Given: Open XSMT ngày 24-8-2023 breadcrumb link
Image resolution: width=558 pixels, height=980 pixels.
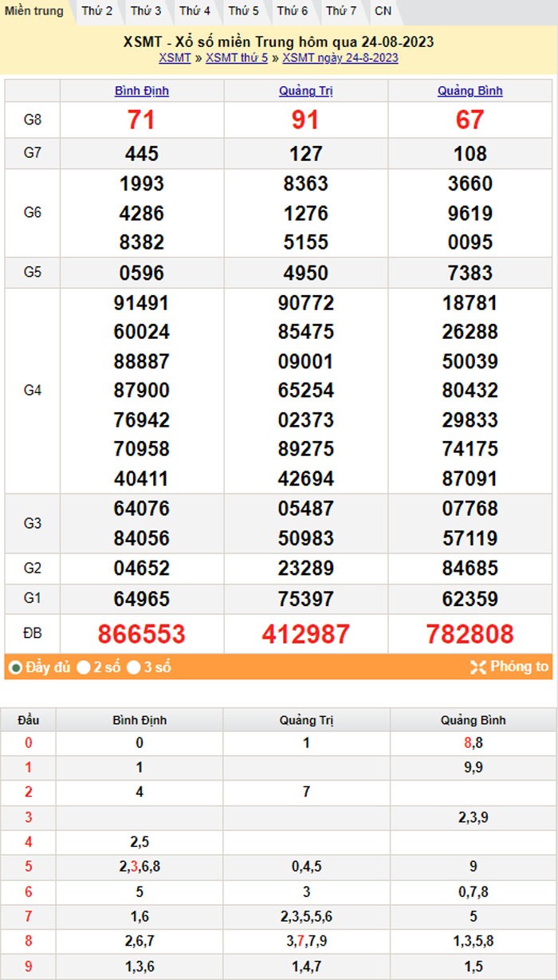Looking at the screenshot, I should (340, 58).
